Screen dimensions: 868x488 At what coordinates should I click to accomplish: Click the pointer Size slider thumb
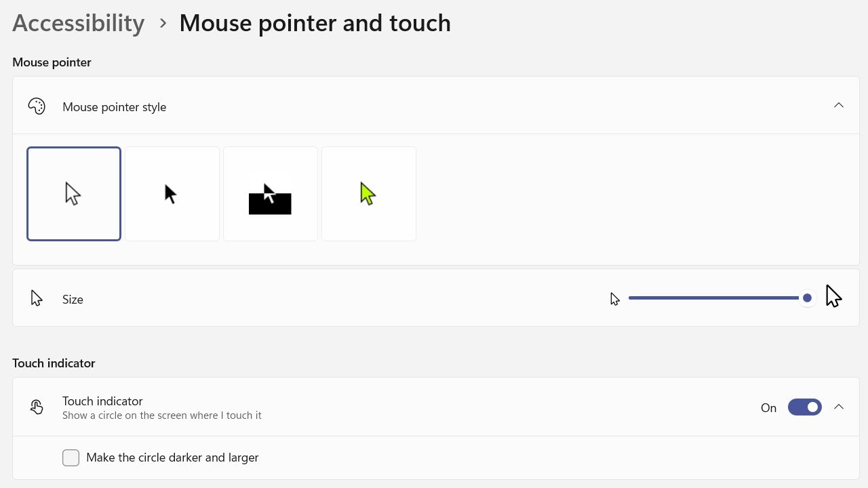pyautogui.click(x=807, y=298)
